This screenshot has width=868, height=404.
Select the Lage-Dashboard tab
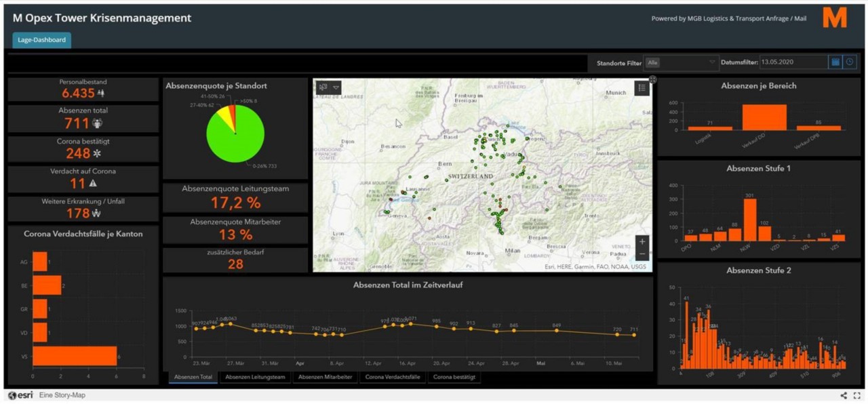pos(41,40)
